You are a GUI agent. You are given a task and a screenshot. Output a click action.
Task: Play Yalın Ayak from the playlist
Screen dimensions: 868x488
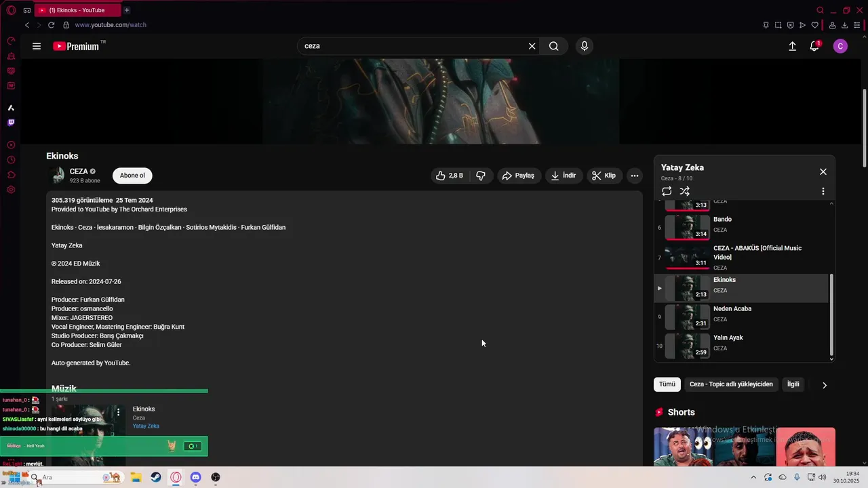[x=741, y=346]
